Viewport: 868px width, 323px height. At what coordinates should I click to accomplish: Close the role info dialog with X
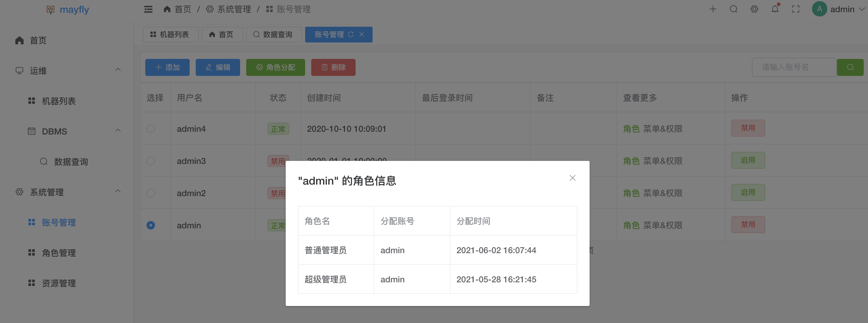[x=572, y=178]
